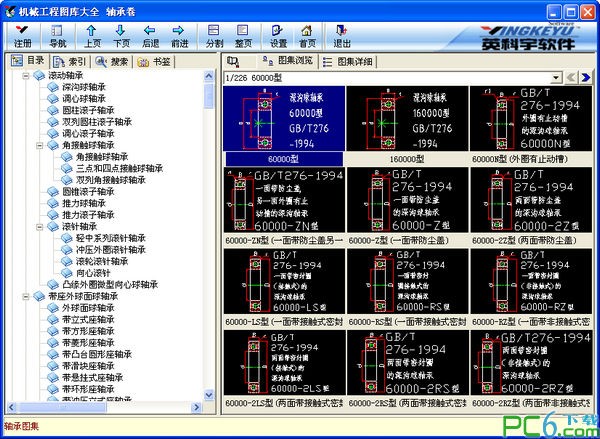Collapse the 角接触球轴承 tree node

(x=41, y=145)
